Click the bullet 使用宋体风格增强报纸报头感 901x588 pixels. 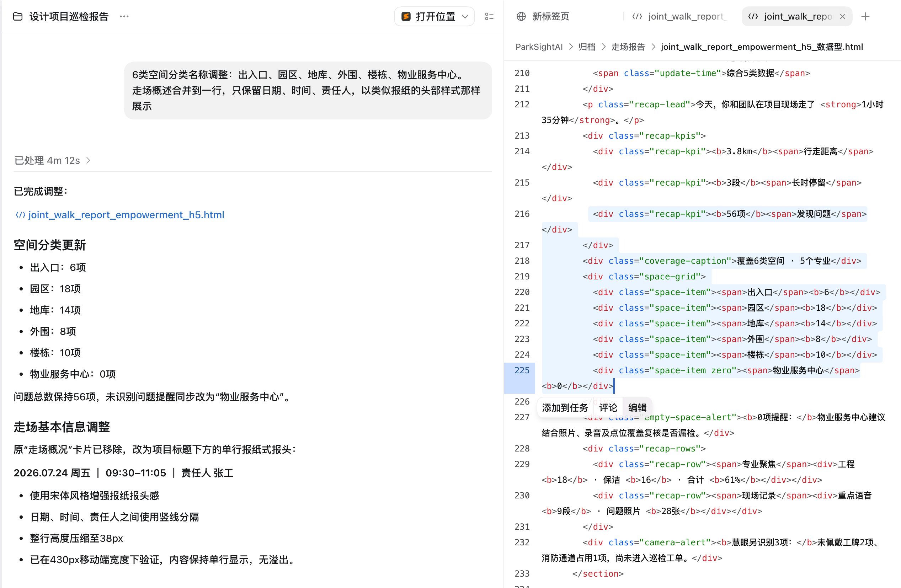click(94, 495)
